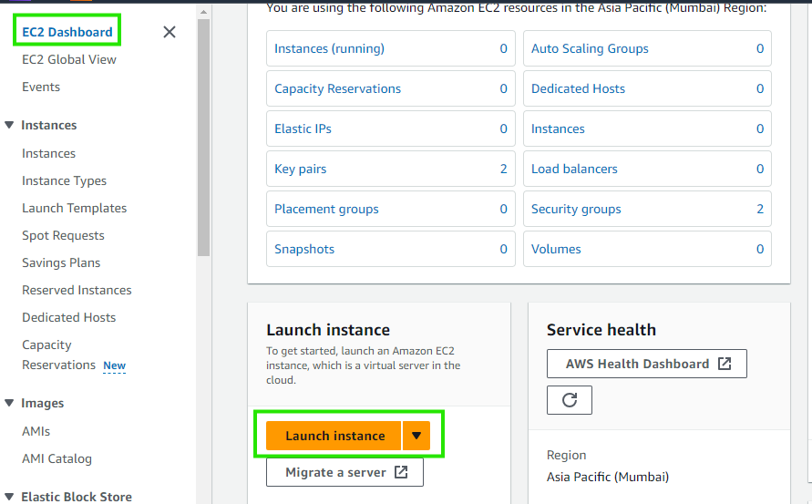The image size is (812, 504).
Task: Open Events from the sidebar
Action: [41, 87]
